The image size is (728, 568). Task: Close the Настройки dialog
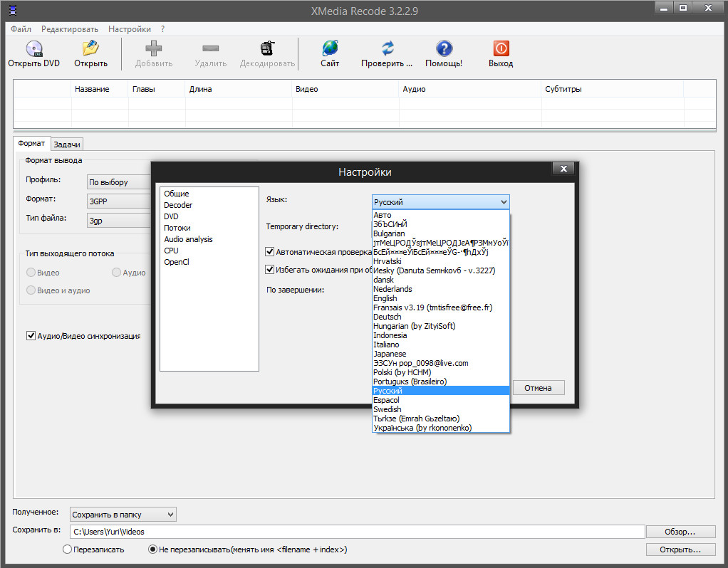(563, 169)
